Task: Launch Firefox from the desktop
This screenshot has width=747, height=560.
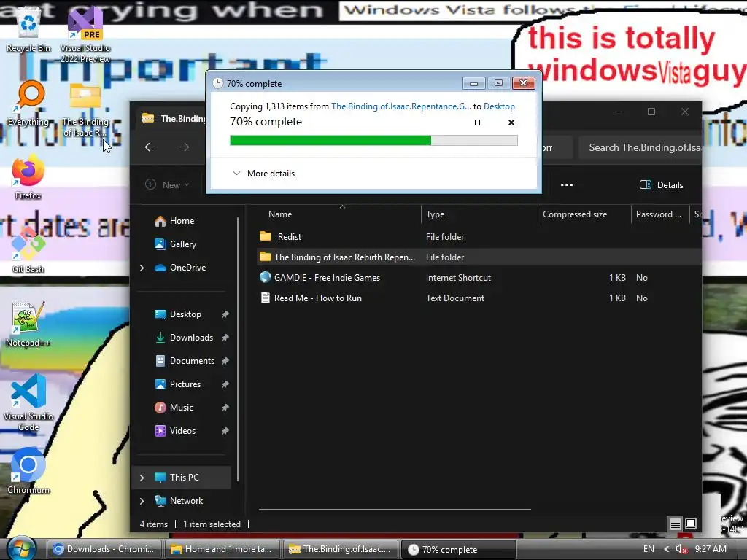Action: (x=28, y=176)
